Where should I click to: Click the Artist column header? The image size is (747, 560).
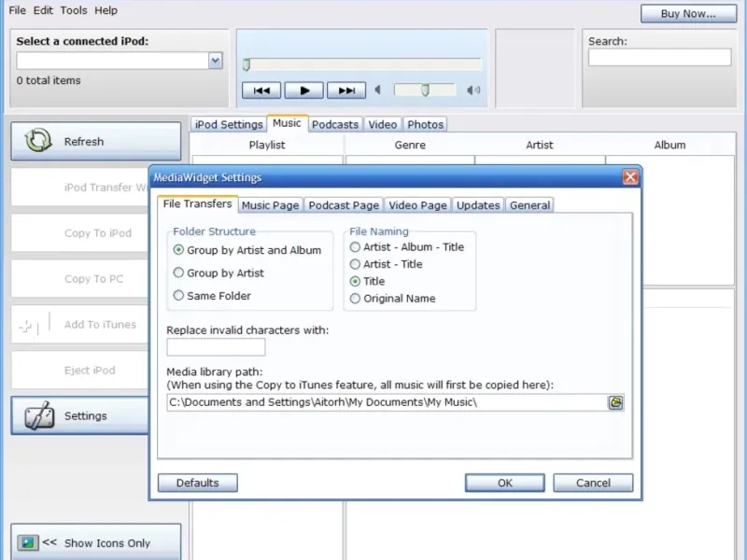(540, 145)
